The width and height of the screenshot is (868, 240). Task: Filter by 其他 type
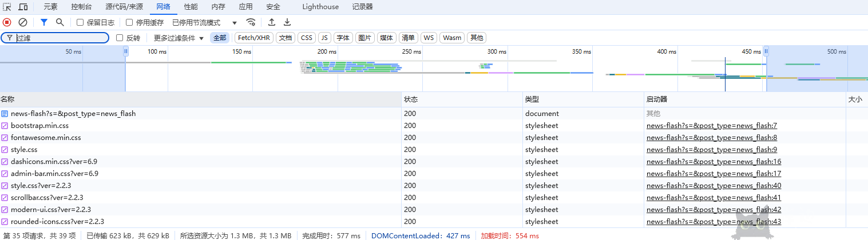coord(476,38)
